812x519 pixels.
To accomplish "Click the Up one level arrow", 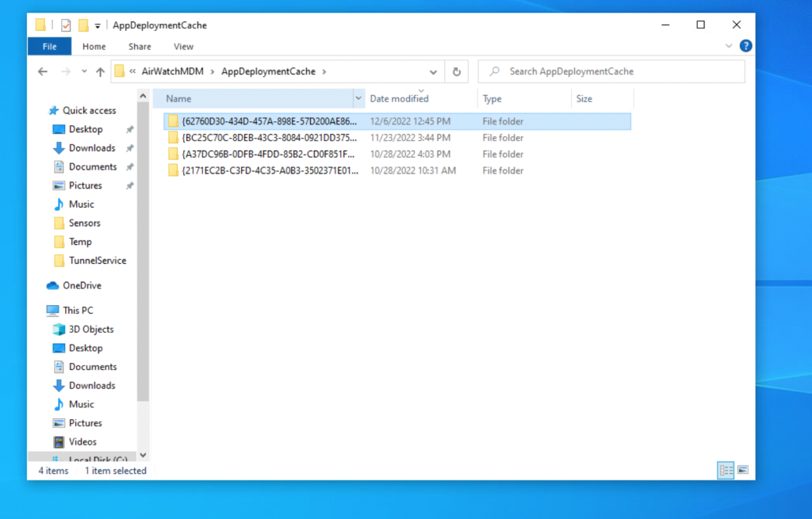I will click(x=100, y=71).
